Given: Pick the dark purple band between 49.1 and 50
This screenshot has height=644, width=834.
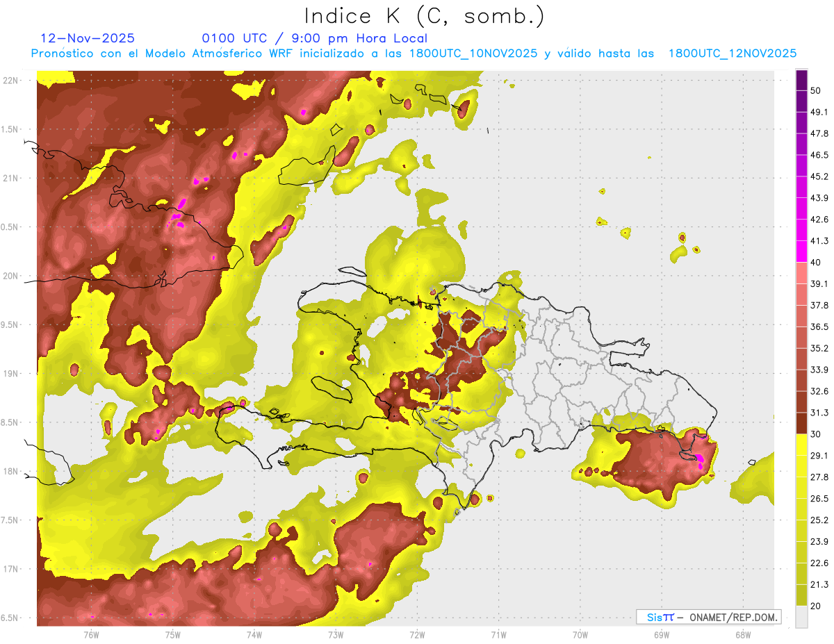Looking at the screenshot, I should pos(801,101).
